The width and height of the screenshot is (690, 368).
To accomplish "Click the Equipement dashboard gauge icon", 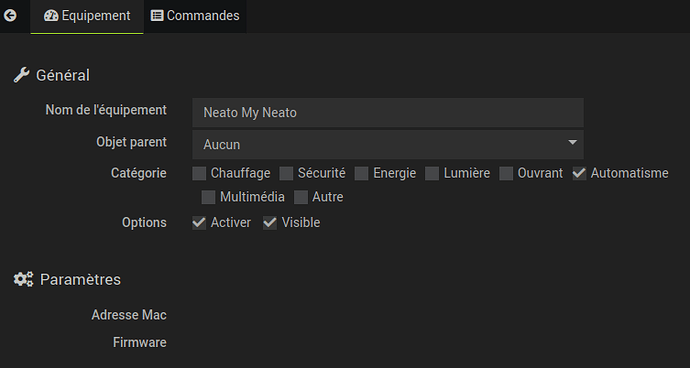I will pos(51,16).
